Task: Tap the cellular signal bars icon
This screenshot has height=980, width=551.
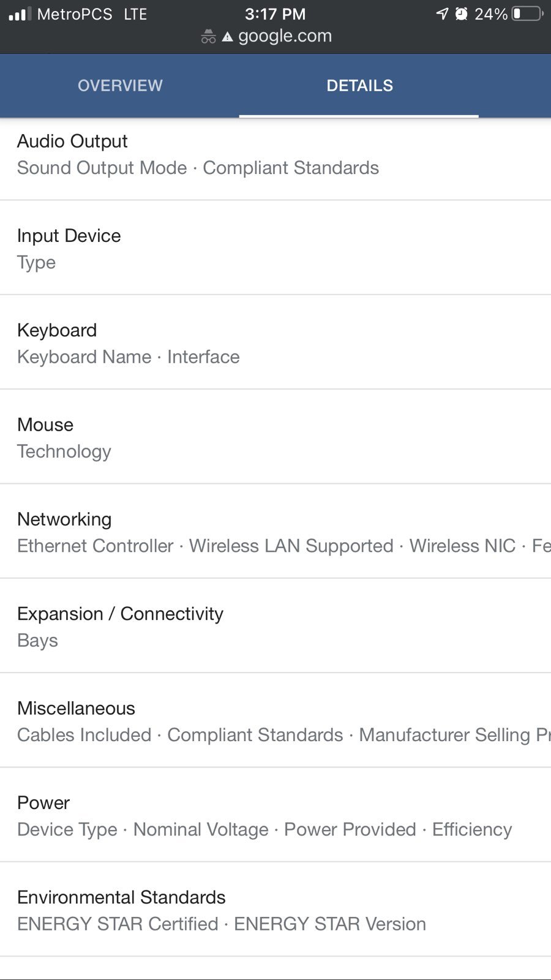Action: (20, 13)
